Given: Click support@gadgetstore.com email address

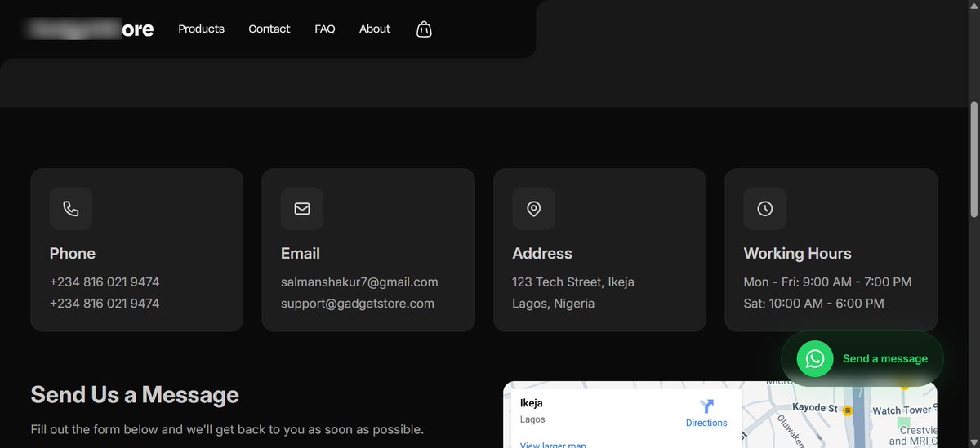Looking at the screenshot, I should click(358, 304).
